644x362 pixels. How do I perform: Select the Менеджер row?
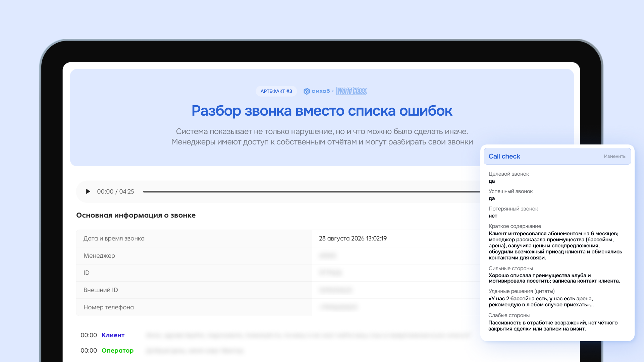coord(278,256)
